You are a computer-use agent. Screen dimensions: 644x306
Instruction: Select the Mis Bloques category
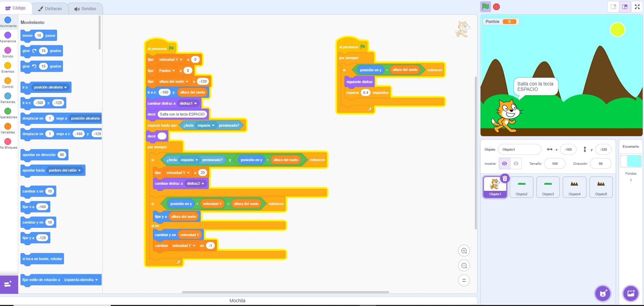(8, 144)
